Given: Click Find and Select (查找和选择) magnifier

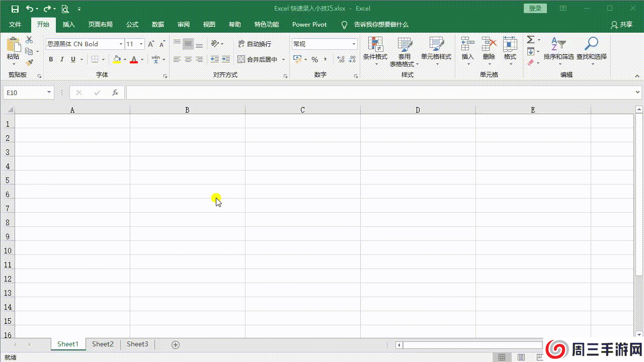Looking at the screenshot, I should point(591,49).
